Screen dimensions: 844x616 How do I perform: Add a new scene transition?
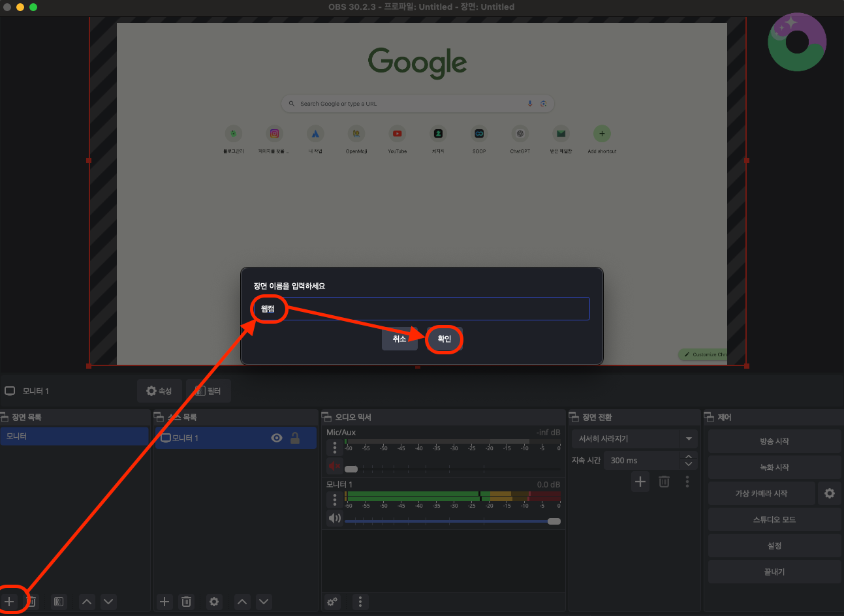640,482
